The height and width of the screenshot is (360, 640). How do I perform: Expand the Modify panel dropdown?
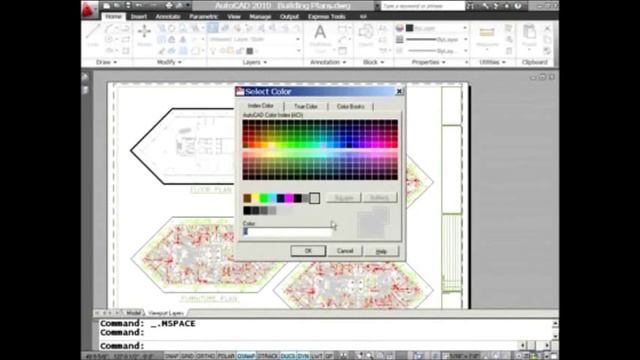click(169, 62)
